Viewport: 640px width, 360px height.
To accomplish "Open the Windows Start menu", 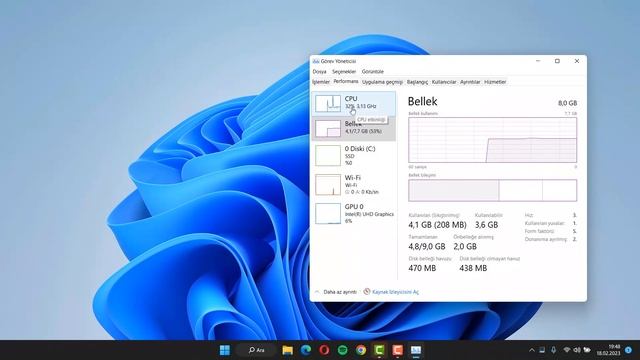I will (225, 350).
